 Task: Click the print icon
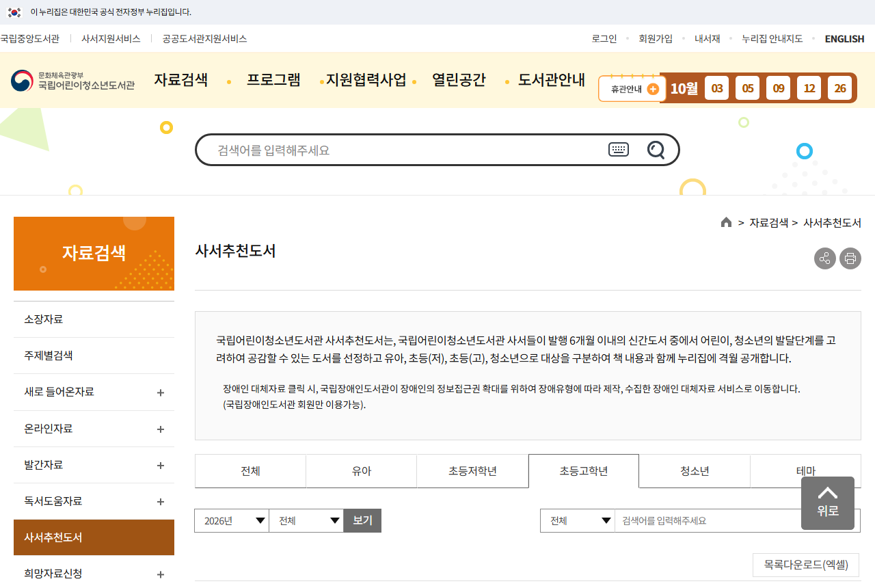tap(850, 258)
